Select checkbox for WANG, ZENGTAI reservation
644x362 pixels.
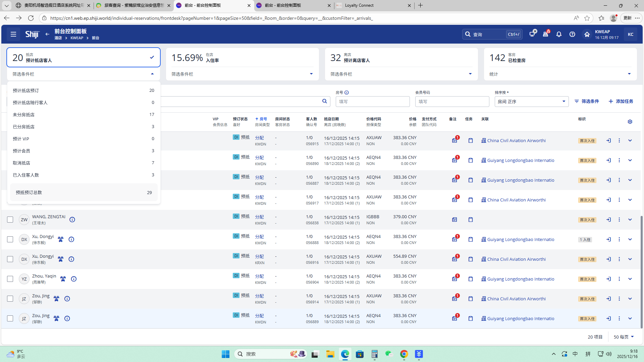[10, 220]
